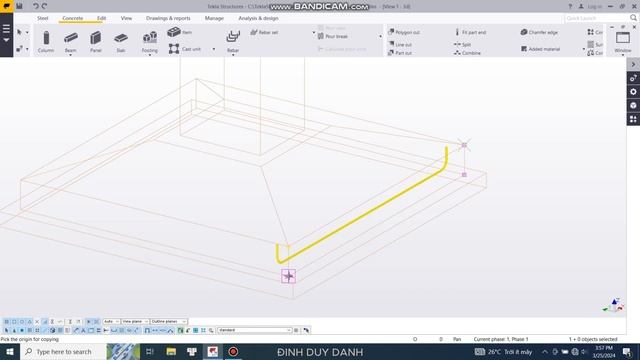Toggle the green select assemblies switch
This screenshot has height=360, width=640.
180,330
